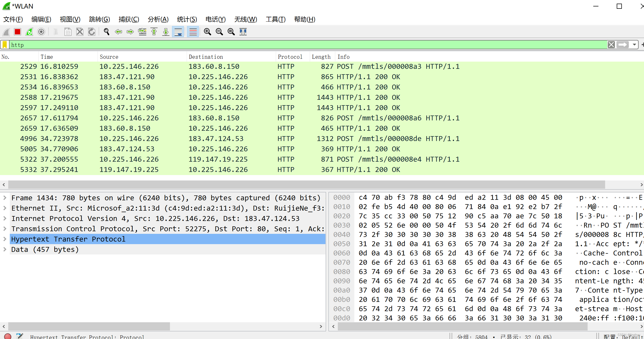Toggle packet list colorization
This screenshot has width=644, height=339.
[193, 32]
